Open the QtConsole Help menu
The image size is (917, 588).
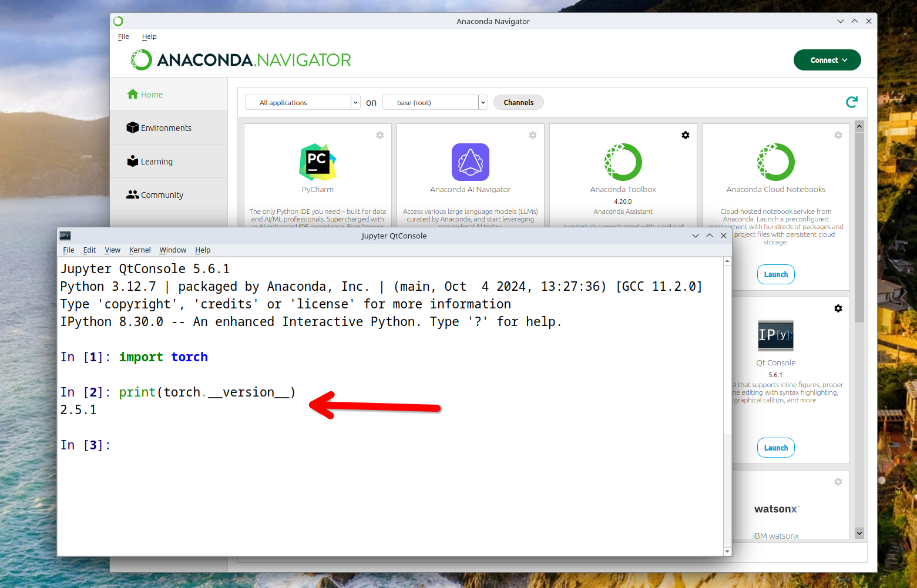coord(203,250)
